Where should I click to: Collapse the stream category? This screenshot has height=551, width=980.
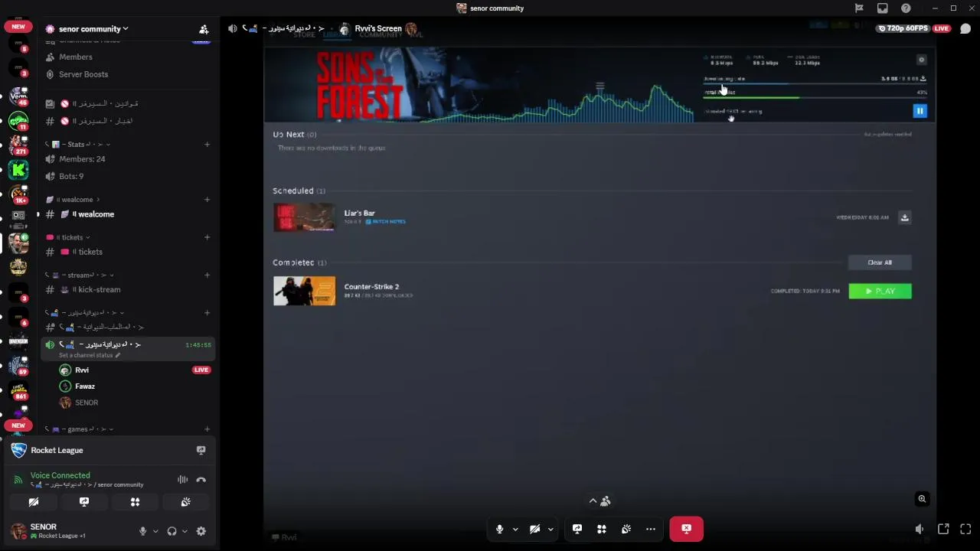80,275
